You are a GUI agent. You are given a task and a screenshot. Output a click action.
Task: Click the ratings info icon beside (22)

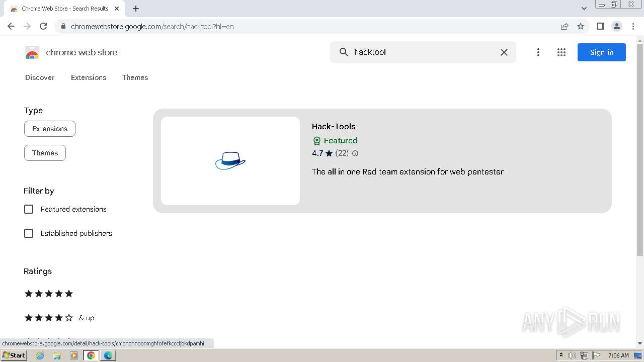pos(355,153)
